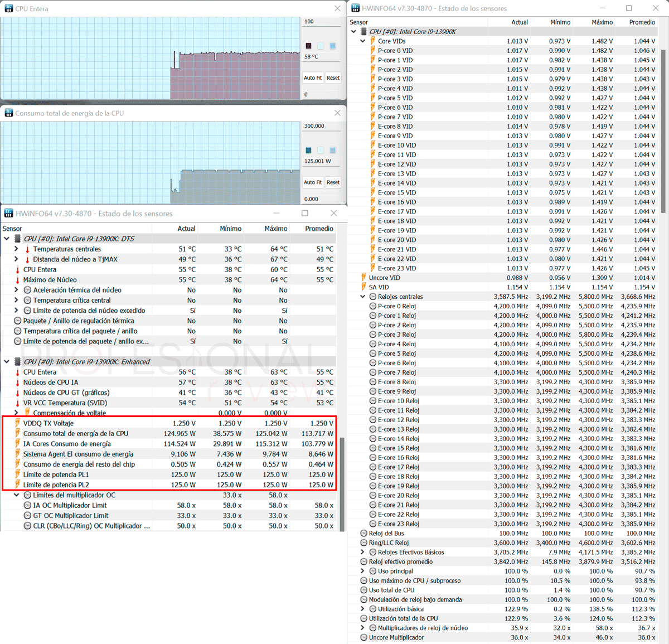The image size is (669, 644).
Task: Click lightning icon of Consumo total de energía
Action: (18, 433)
